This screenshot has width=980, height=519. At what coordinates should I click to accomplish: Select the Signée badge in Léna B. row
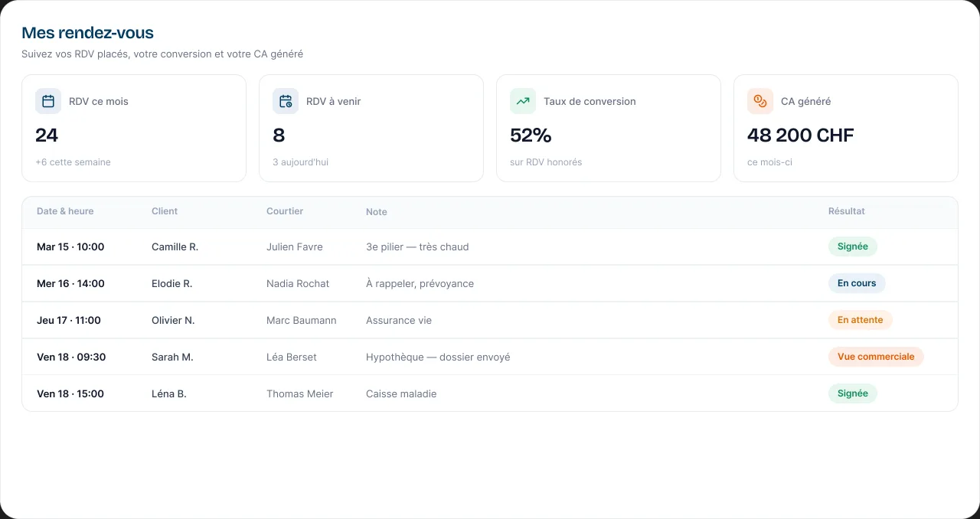click(x=853, y=393)
